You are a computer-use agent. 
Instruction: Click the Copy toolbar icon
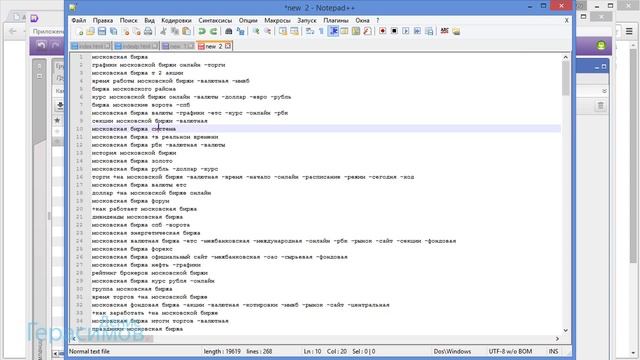point(175,31)
